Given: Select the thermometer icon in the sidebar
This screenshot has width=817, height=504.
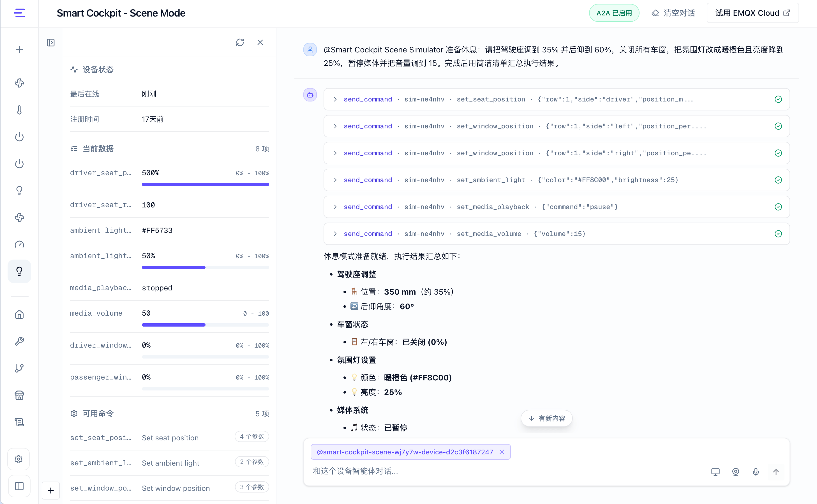Looking at the screenshot, I should 19,110.
